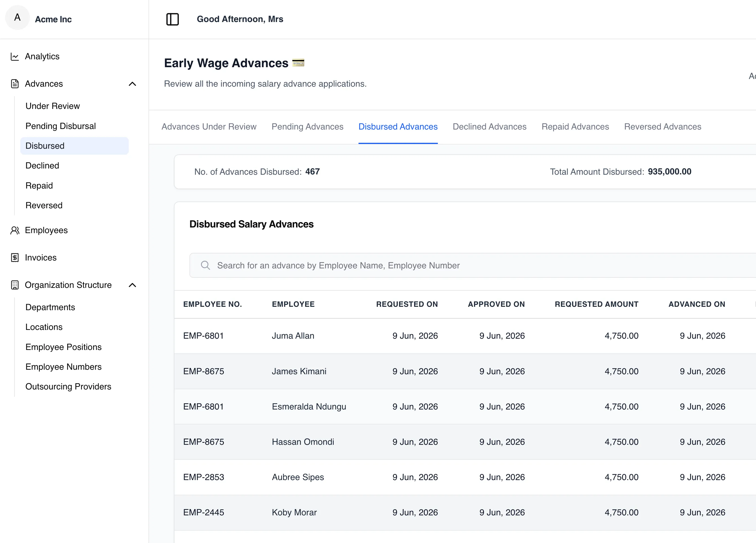Open the Invoices page
The width and height of the screenshot is (756, 543).
tap(41, 258)
